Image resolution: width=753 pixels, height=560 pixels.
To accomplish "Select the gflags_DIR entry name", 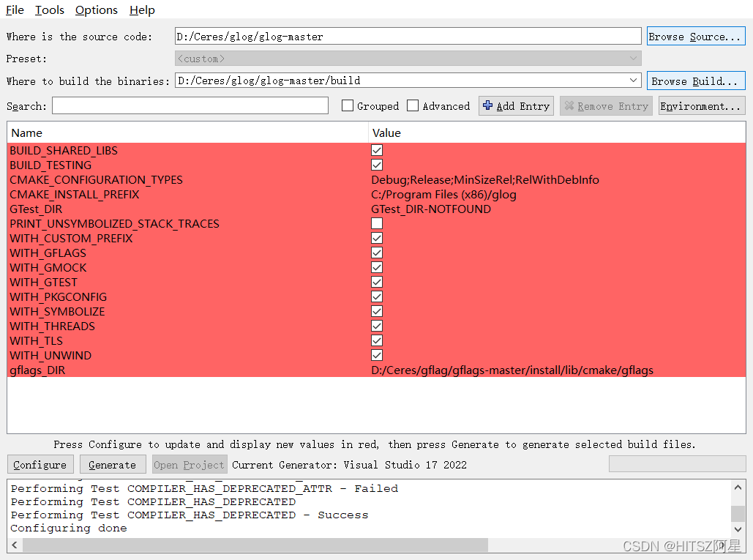I will pyautogui.click(x=37, y=370).
